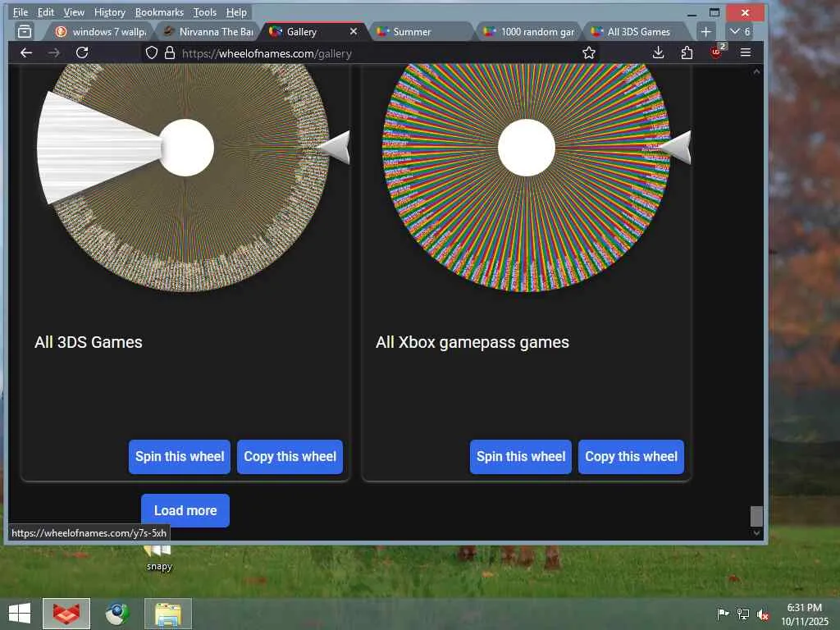
Task: Switch to the Nirvanna The Band tab
Action: click(x=208, y=32)
